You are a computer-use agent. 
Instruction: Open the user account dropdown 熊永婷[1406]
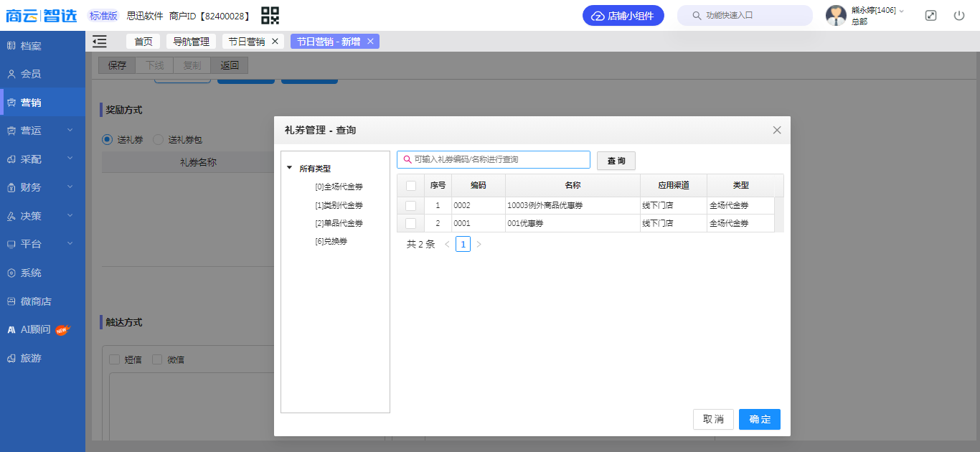tap(877, 10)
